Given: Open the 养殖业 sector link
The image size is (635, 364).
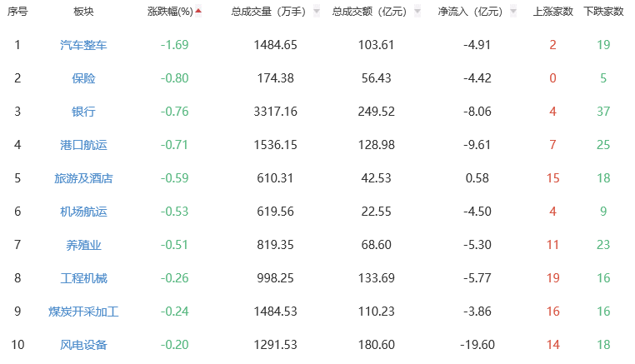Looking at the screenshot, I should [83, 245].
